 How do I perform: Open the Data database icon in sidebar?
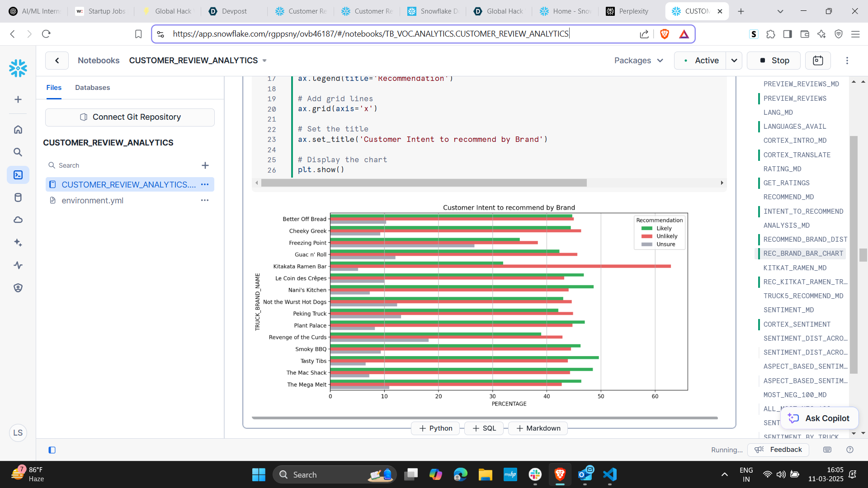(18, 197)
